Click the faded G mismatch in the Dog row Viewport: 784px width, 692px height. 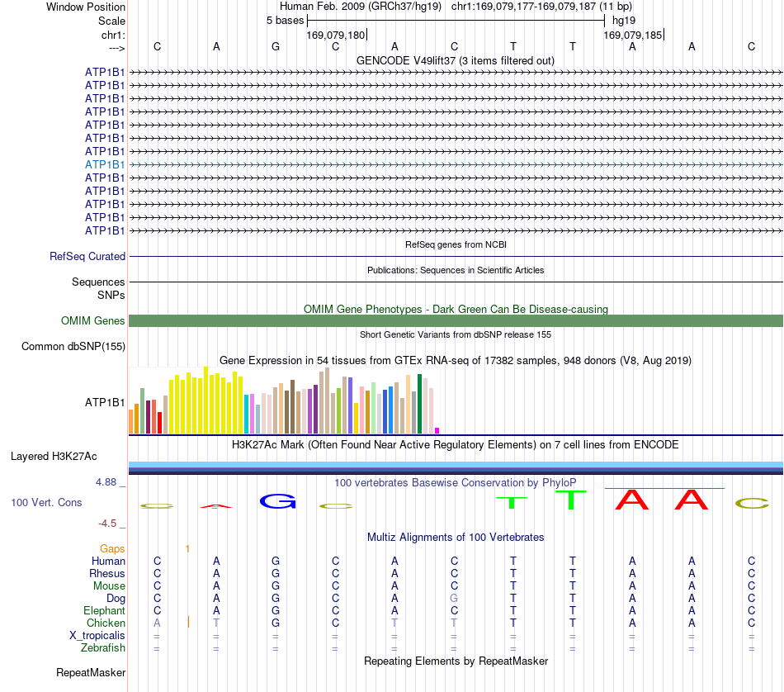click(454, 599)
